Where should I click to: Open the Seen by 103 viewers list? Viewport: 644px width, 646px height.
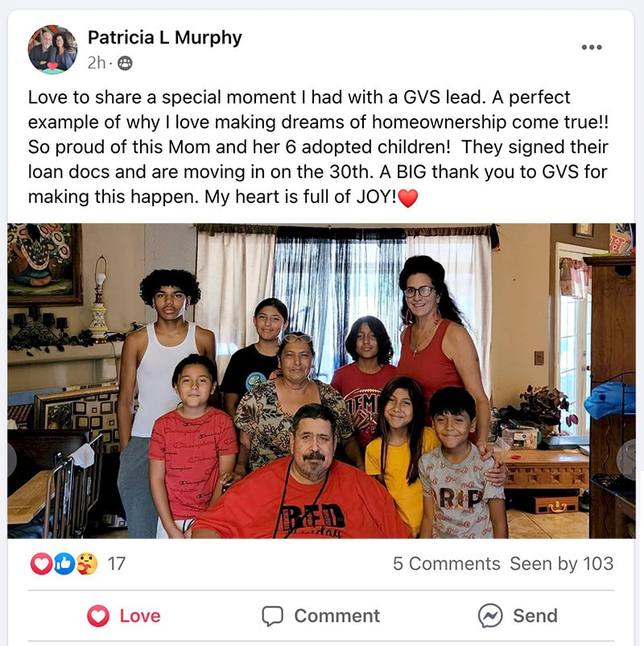[x=562, y=564]
